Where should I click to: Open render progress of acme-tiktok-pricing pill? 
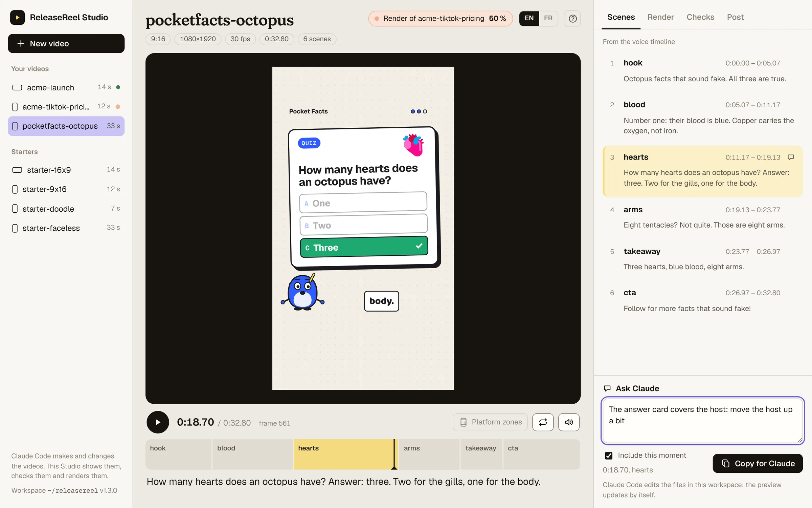click(x=441, y=18)
